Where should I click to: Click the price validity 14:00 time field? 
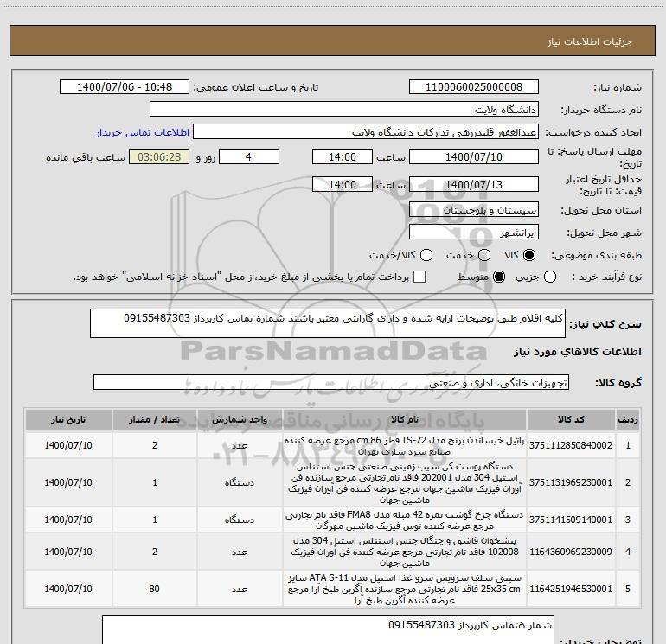pyautogui.click(x=343, y=184)
